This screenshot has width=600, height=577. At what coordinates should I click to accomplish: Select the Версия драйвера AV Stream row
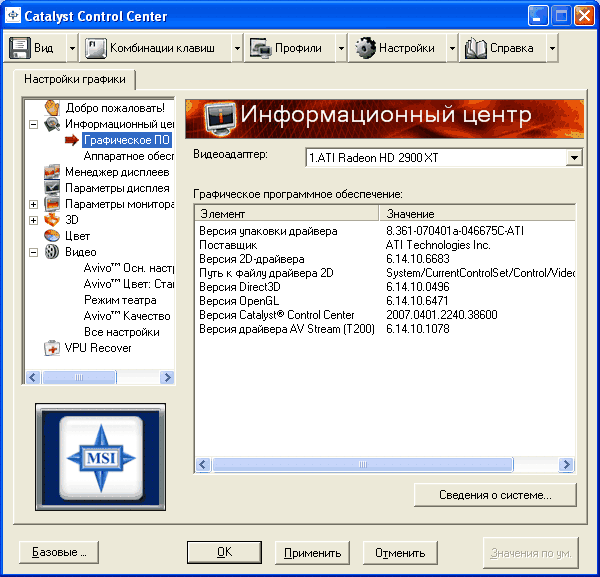pos(385,329)
